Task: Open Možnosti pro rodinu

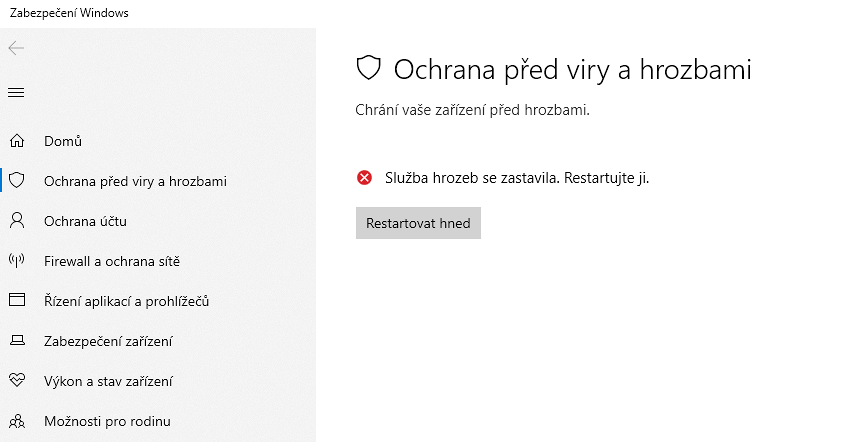Action: (x=107, y=421)
